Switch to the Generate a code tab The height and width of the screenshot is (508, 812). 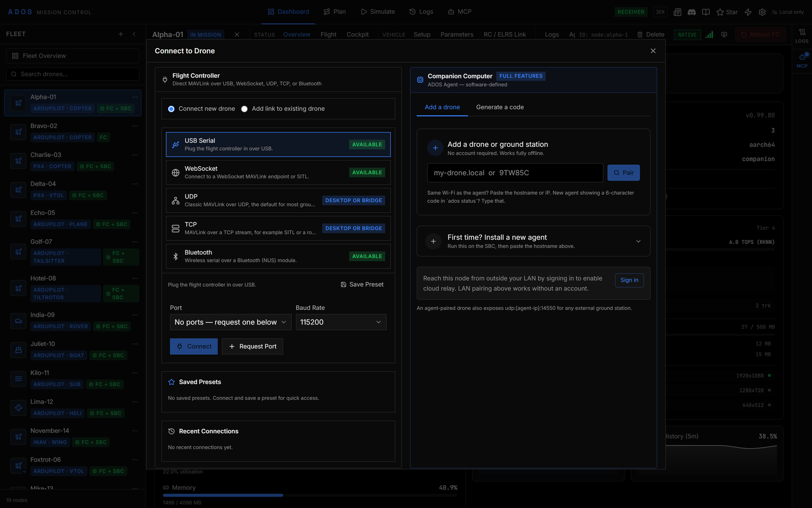point(500,107)
